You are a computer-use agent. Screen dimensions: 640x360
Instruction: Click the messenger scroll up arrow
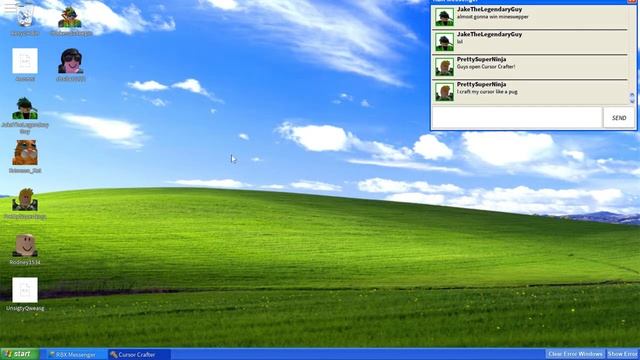point(632,95)
